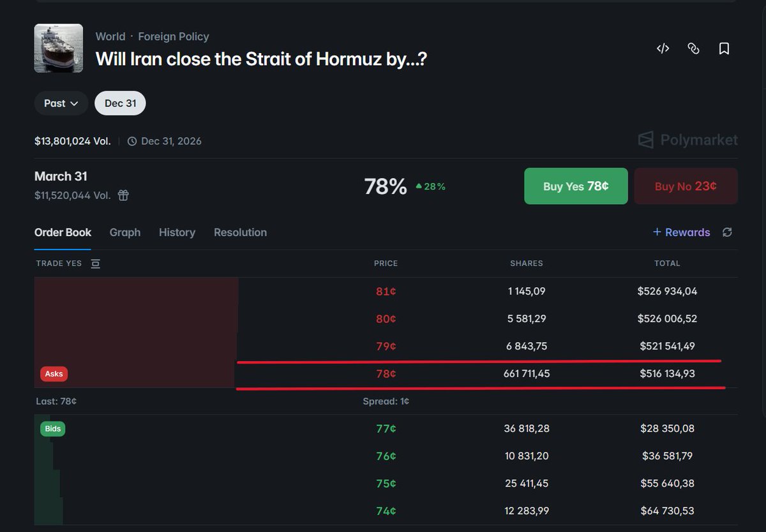The height and width of the screenshot is (532, 766).
Task: Click the 36 818,28 shares value
Action: (x=527, y=429)
